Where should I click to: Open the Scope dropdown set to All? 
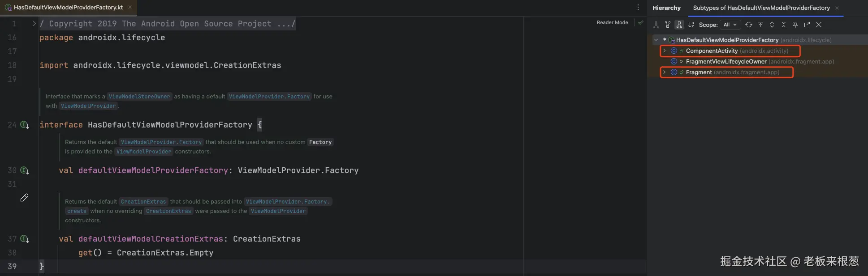pyautogui.click(x=730, y=25)
